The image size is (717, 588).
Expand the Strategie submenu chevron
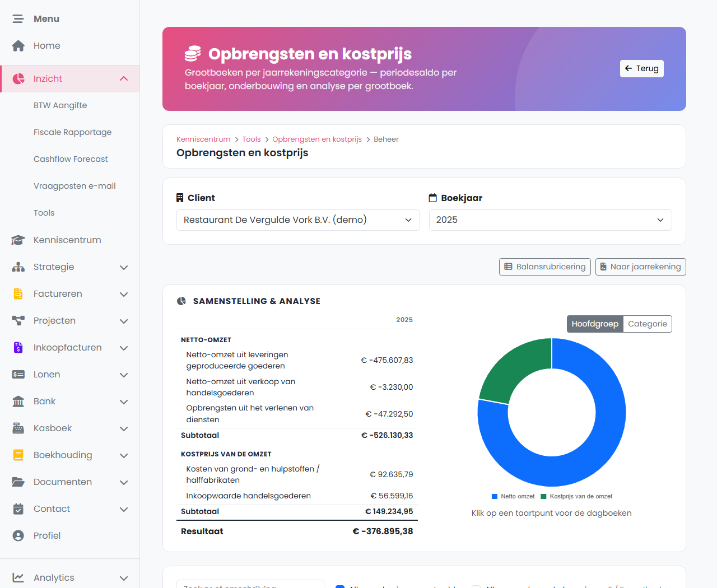tap(124, 268)
